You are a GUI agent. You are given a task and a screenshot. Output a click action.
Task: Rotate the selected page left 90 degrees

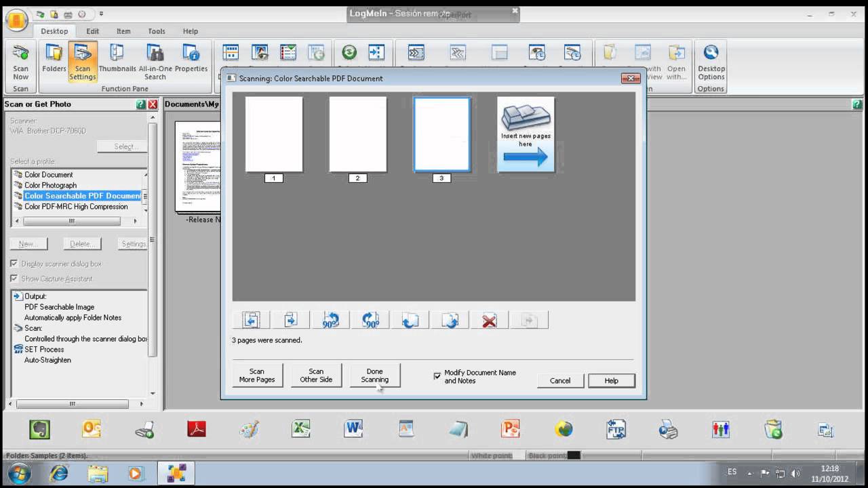click(330, 319)
